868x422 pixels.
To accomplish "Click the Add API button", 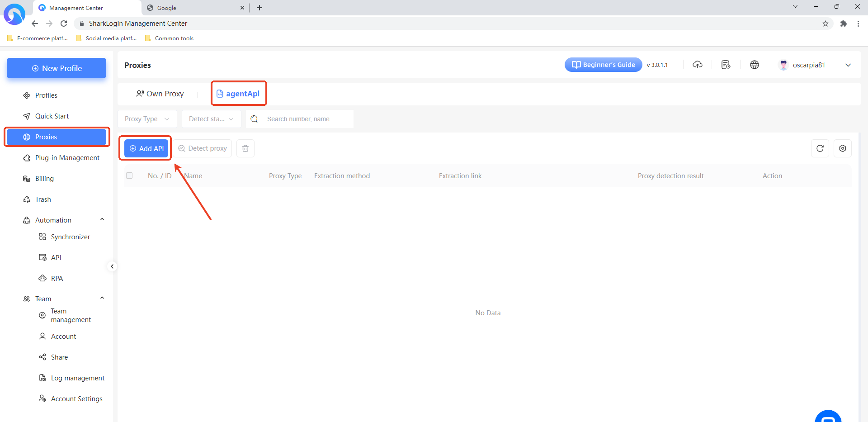I will [x=146, y=148].
